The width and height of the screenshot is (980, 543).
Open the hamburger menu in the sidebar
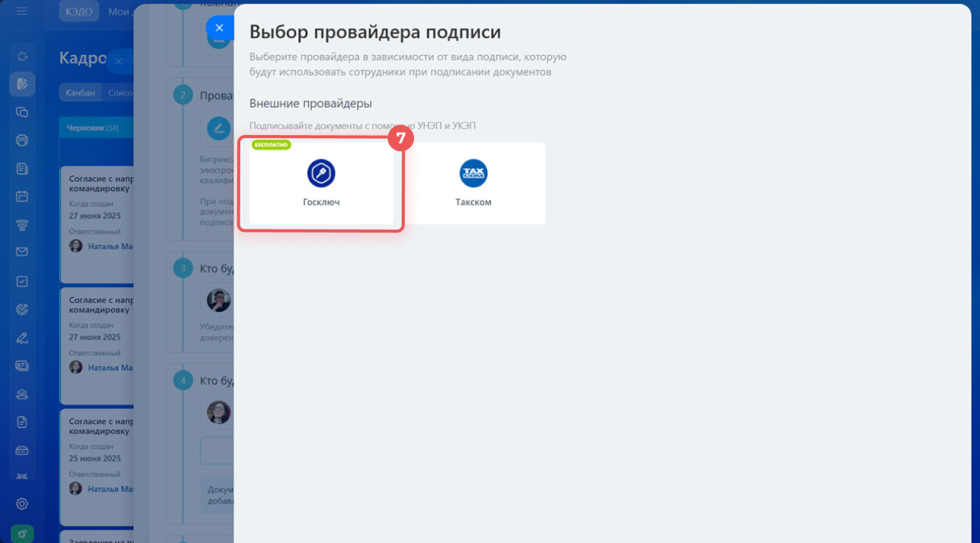pos(22,12)
